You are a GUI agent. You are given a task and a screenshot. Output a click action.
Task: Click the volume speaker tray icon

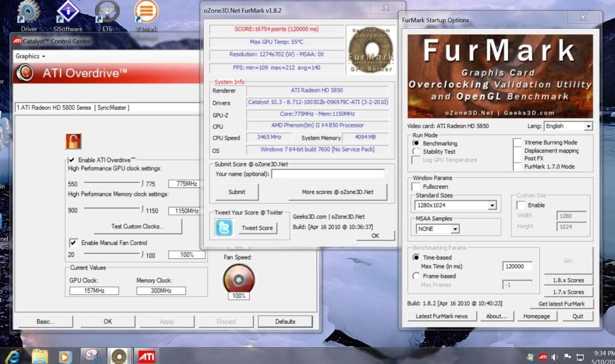click(555, 357)
